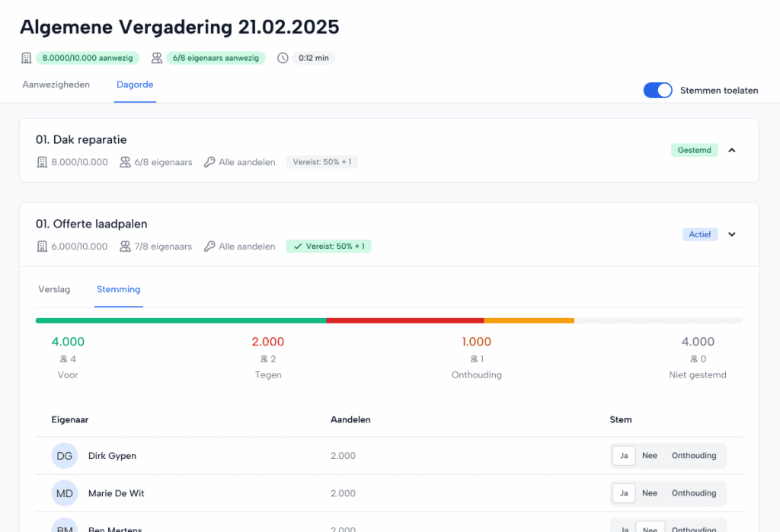Click the people icon beside 6/8 eigenaars aanwezig
The height and width of the screenshot is (532, 780).
pyautogui.click(x=157, y=58)
